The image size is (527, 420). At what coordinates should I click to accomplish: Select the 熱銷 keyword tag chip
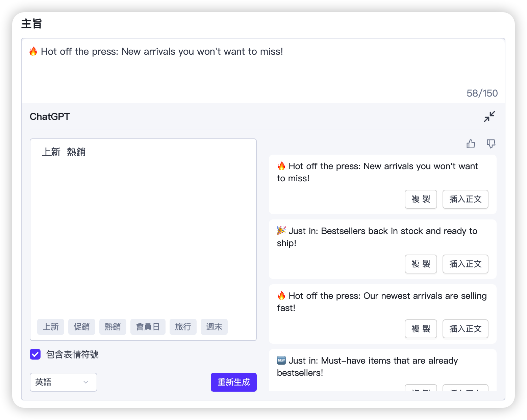click(113, 327)
